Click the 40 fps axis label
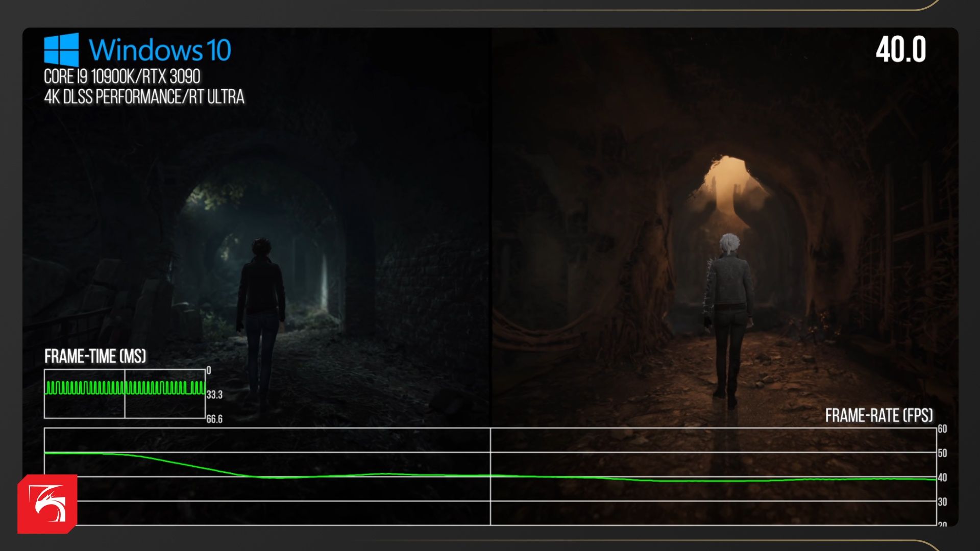Screen dimensions: 980x551 [942, 478]
